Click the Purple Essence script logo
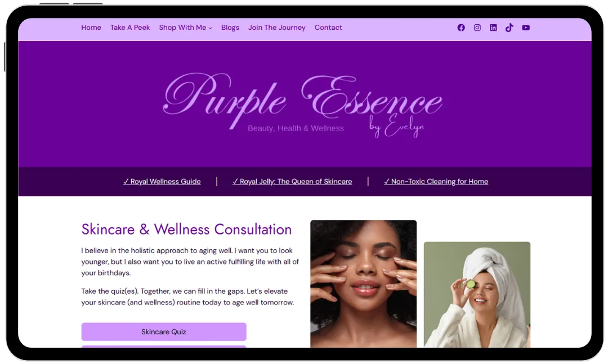Viewport: 608px width, 364px height. click(x=302, y=104)
